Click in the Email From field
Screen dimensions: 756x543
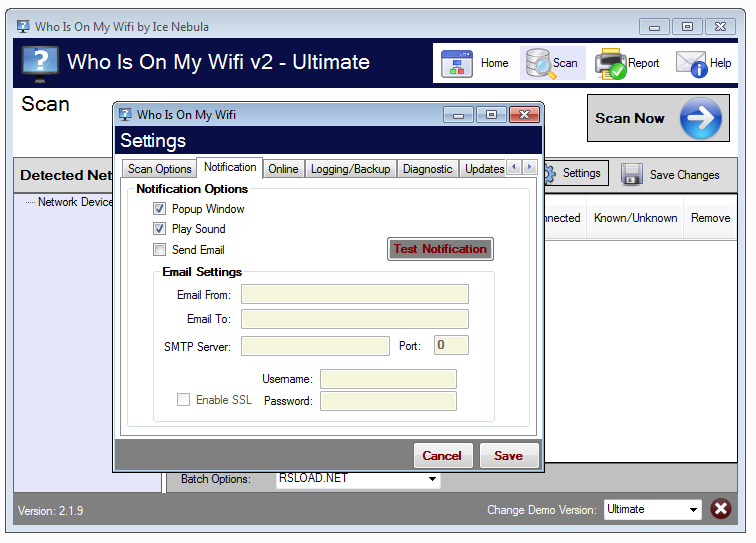(x=355, y=294)
